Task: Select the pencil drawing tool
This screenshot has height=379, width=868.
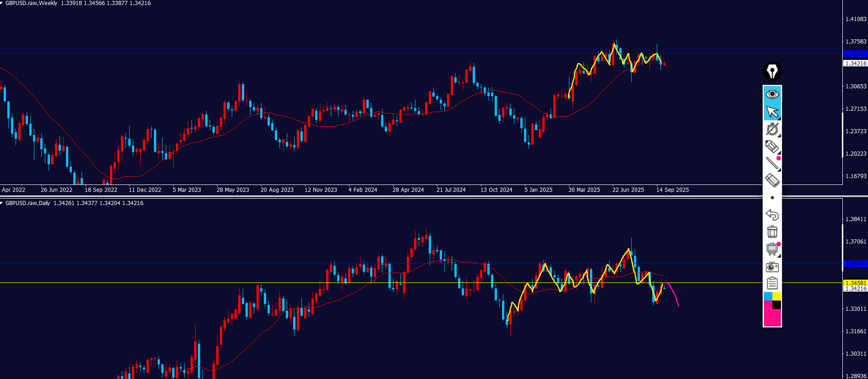Action: (772, 146)
